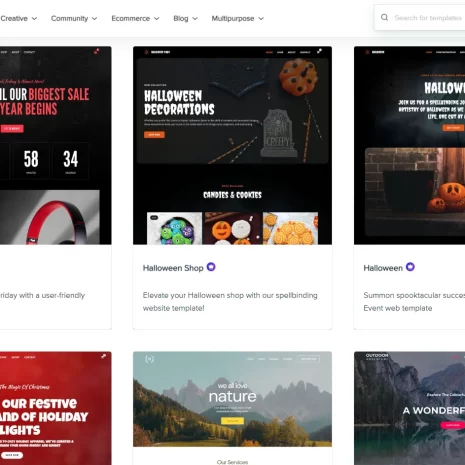465x465 pixels.
Task: Click orange button in Halloween Decorations preview
Action: coord(154,135)
